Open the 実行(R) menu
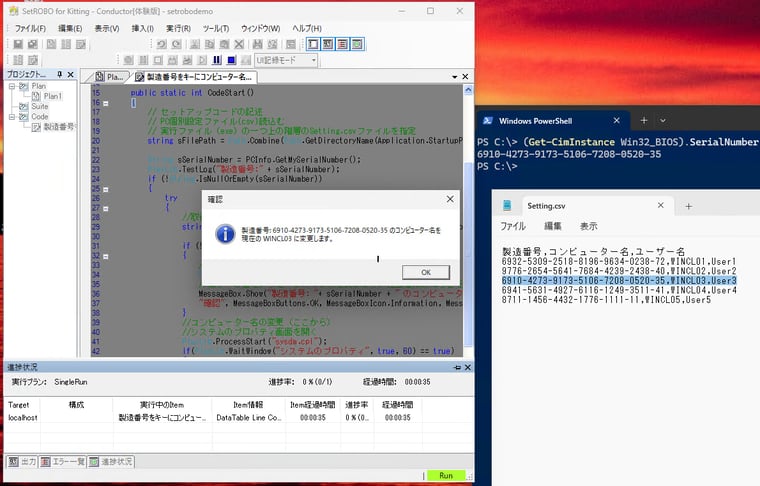 click(x=178, y=29)
